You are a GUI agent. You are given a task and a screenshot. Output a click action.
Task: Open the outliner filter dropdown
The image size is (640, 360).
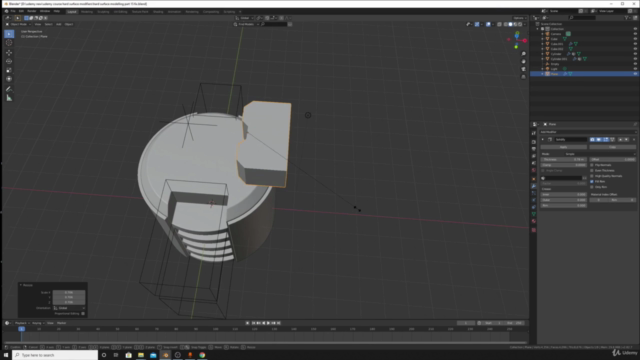click(628, 18)
